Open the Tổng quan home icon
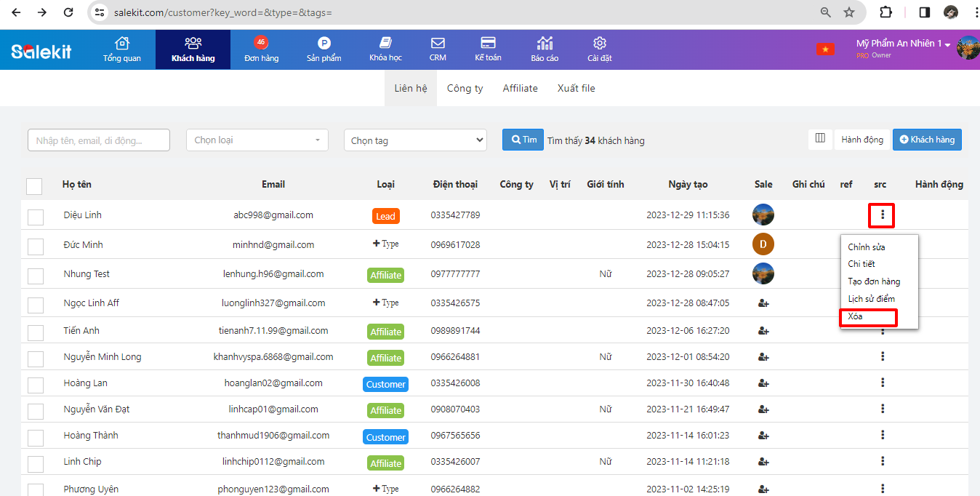The width and height of the screenshot is (980, 496). click(x=121, y=44)
